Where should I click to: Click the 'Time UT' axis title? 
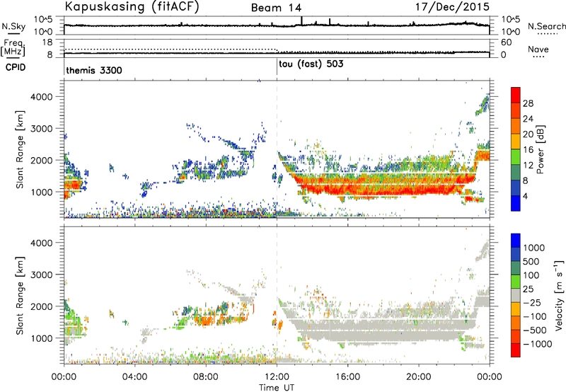277,388
